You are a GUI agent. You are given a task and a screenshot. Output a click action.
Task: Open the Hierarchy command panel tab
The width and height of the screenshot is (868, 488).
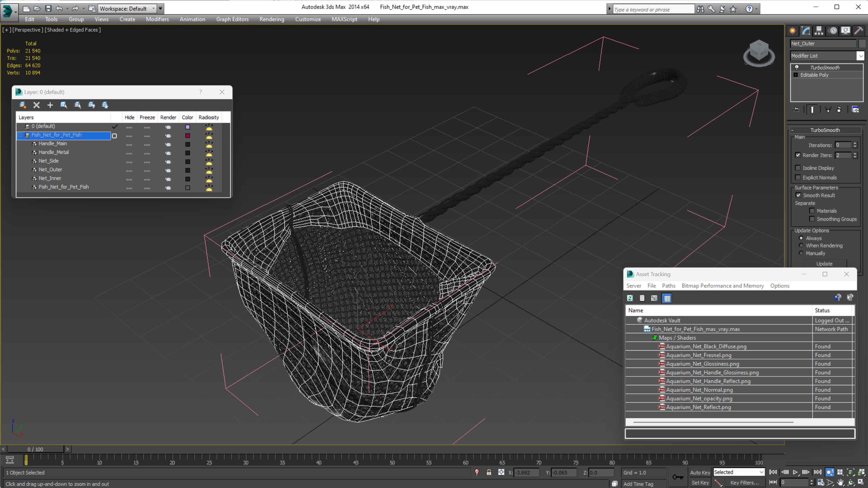(819, 31)
